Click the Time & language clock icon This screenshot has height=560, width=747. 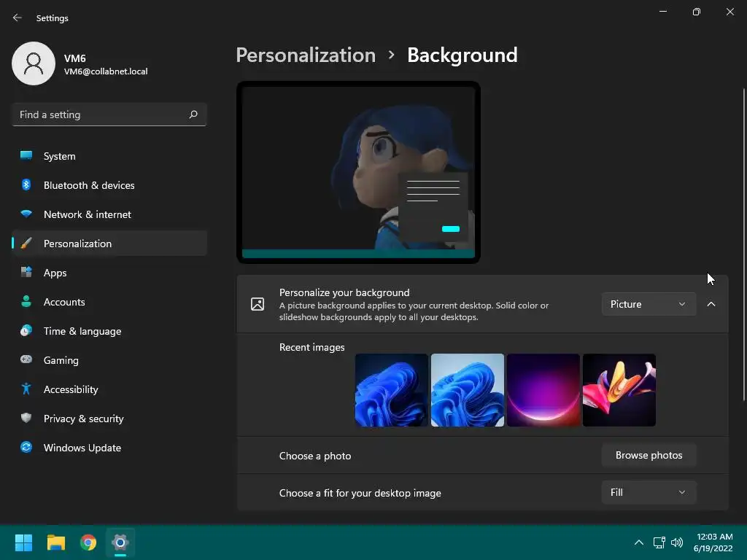(x=26, y=330)
